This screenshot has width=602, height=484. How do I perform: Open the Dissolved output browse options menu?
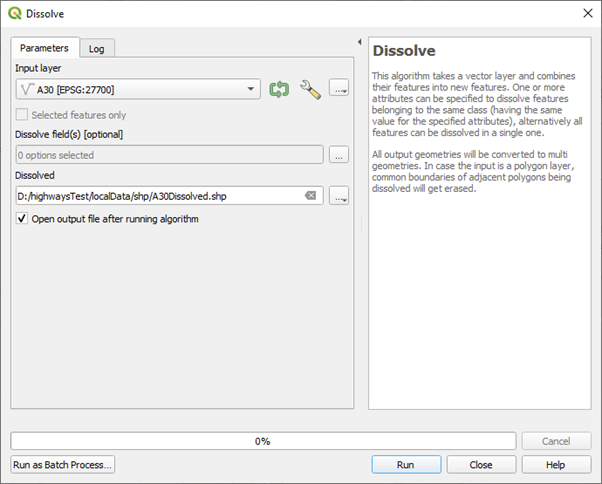(339, 196)
